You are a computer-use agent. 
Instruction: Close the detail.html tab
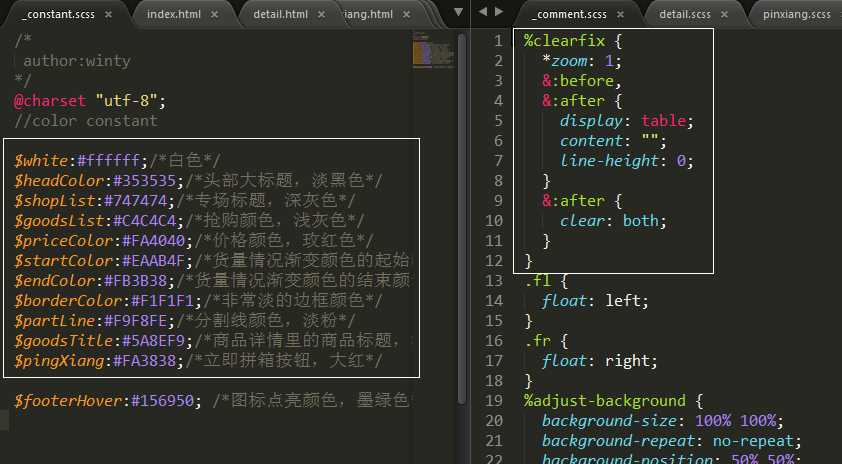(x=321, y=14)
